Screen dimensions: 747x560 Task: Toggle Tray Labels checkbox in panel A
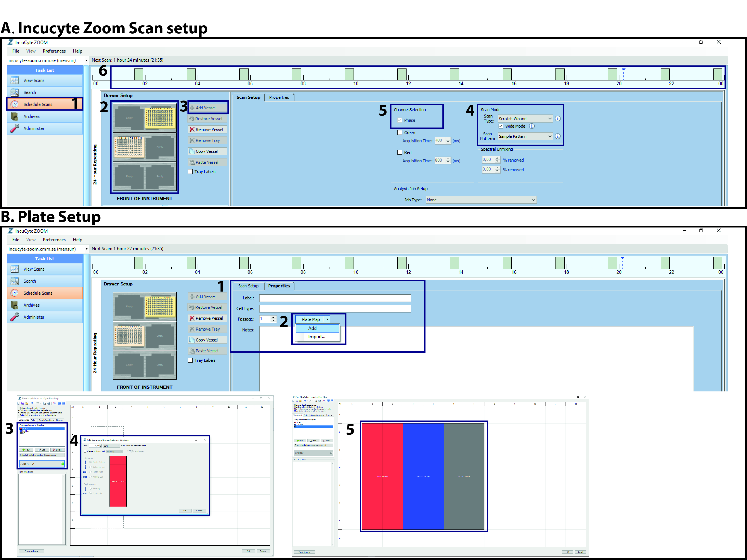pos(190,171)
